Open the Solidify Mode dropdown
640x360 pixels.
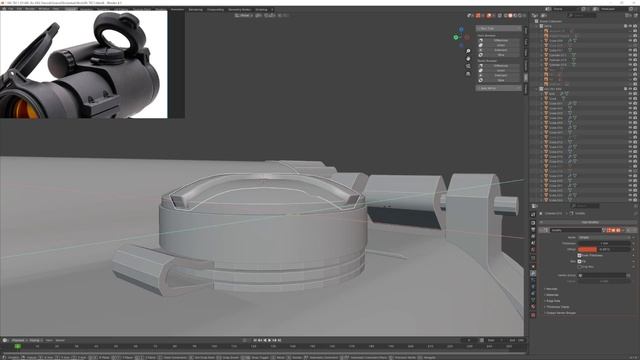[x=604, y=237]
